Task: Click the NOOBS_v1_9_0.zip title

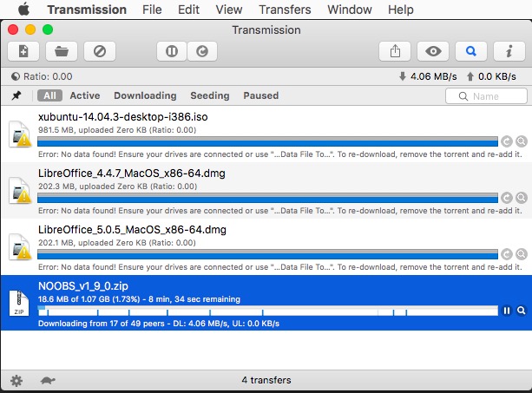Action: [83, 286]
